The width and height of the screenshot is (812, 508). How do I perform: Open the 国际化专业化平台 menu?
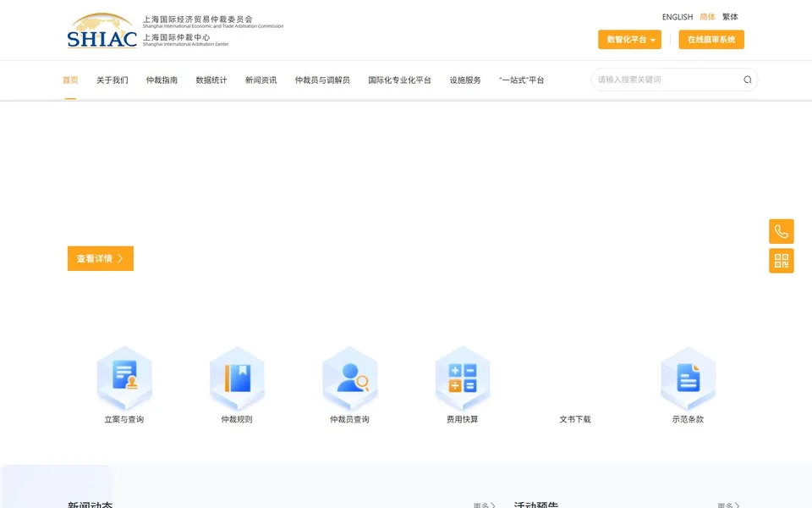click(x=400, y=80)
